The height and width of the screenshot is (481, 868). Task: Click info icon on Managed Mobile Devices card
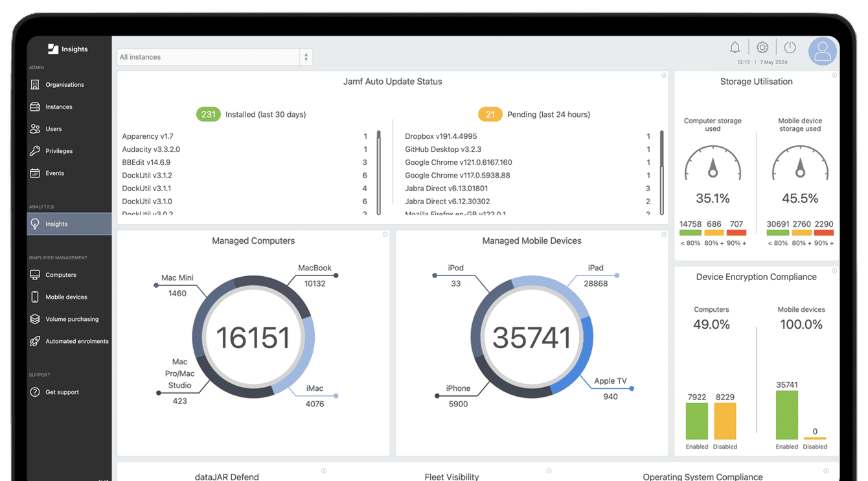(664, 235)
